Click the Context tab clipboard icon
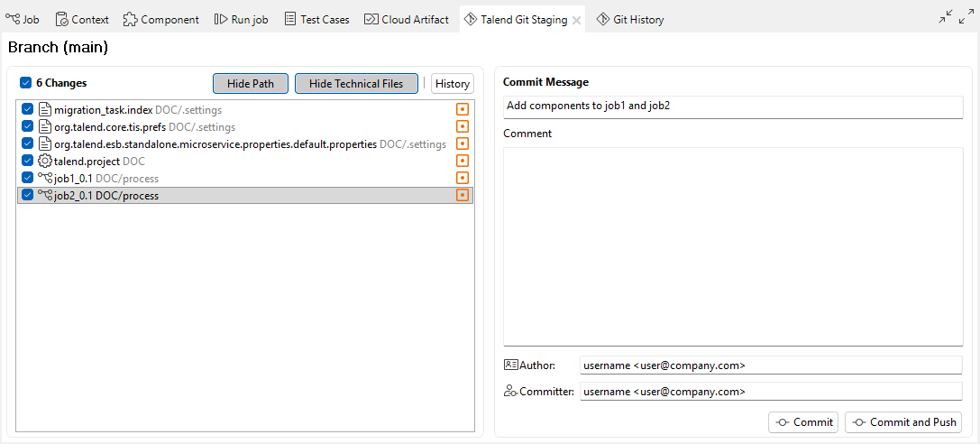 (62, 19)
